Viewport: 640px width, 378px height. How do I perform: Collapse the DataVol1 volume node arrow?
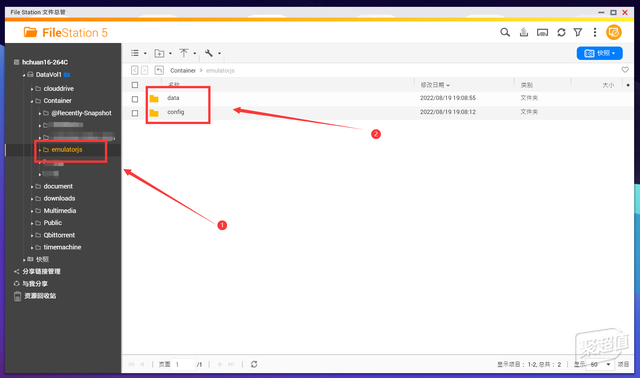coord(24,75)
